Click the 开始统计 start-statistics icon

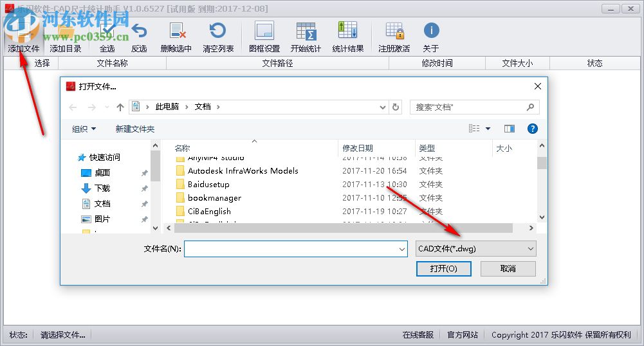[306, 31]
